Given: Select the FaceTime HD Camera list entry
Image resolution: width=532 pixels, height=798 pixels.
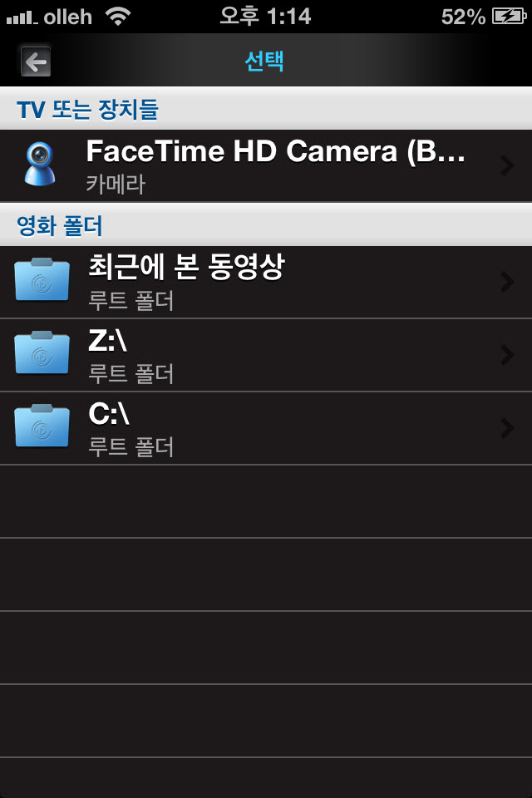Looking at the screenshot, I should (x=266, y=166).
